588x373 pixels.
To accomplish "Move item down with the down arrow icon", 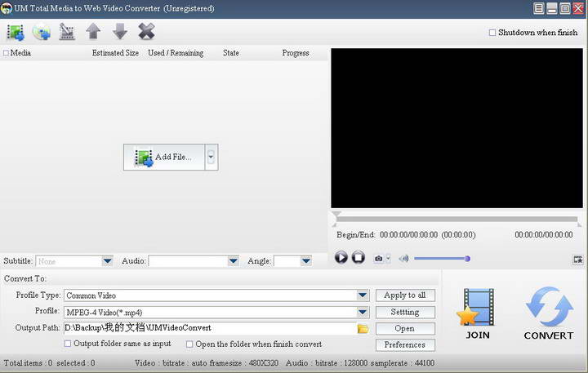I will [119, 32].
